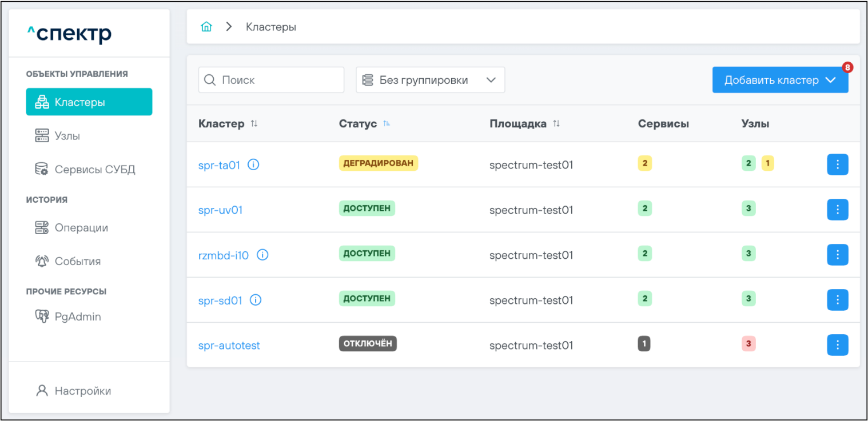Open actions menu for spr-autotest row
Screen dimensions: 868x421
[837, 345]
